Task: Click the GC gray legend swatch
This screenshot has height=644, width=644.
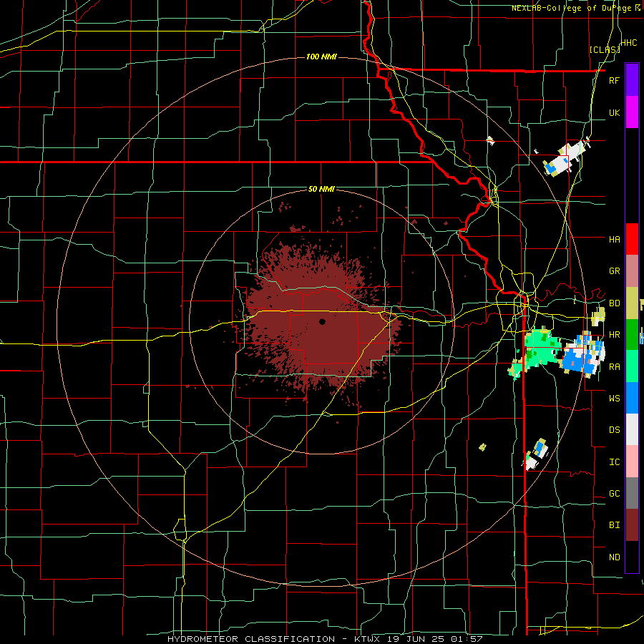Action: tap(632, 493)
